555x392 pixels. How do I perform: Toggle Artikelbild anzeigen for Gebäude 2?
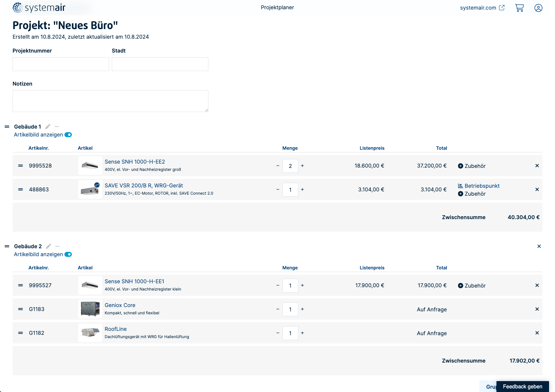(68, 254)
